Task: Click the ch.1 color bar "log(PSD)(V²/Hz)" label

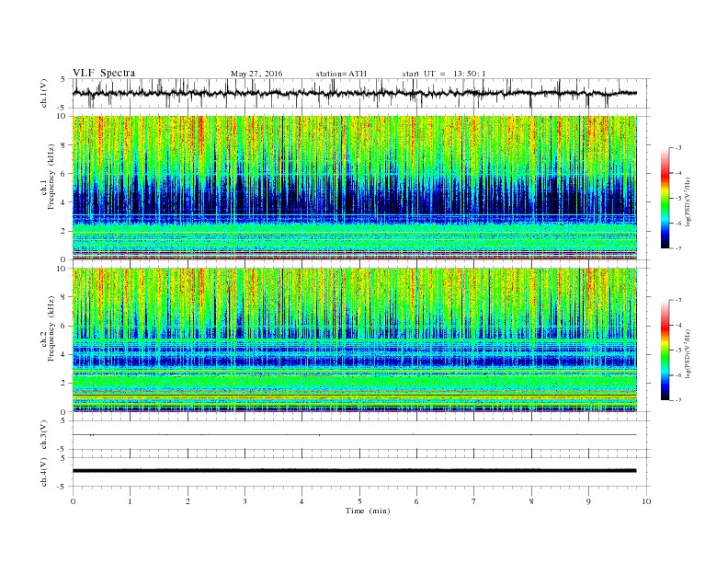Action: [688, 201]
